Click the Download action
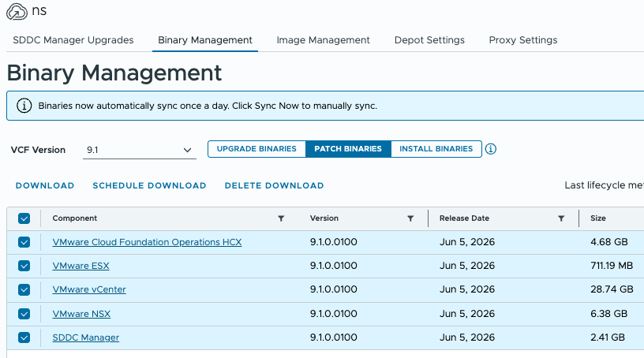644x358 pixels. pos(45,185)
